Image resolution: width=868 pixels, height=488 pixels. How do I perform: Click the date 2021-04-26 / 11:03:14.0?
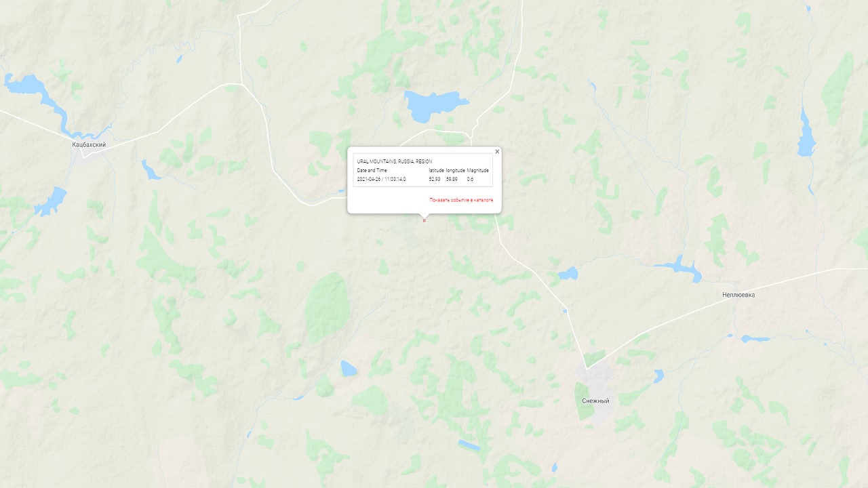point(381,179)
